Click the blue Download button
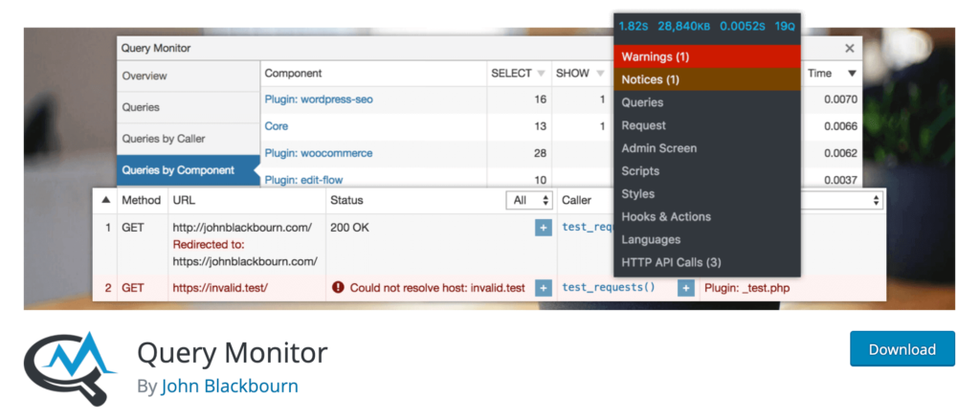Screen dimensions: 980x420 click(x=902, y=349)
